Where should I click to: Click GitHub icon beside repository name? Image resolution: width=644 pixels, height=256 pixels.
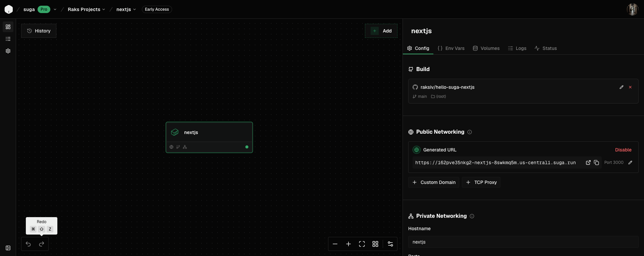coord(415,87)
